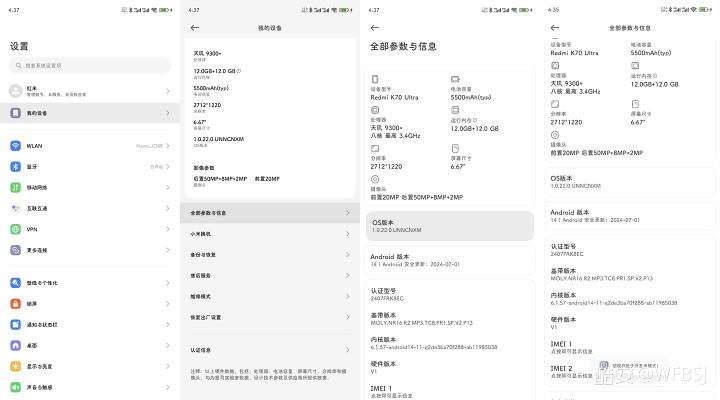Viewport: 720px width, 400px height.
Task: Open chevron on 认证信息 row
Action: [348, 350]
